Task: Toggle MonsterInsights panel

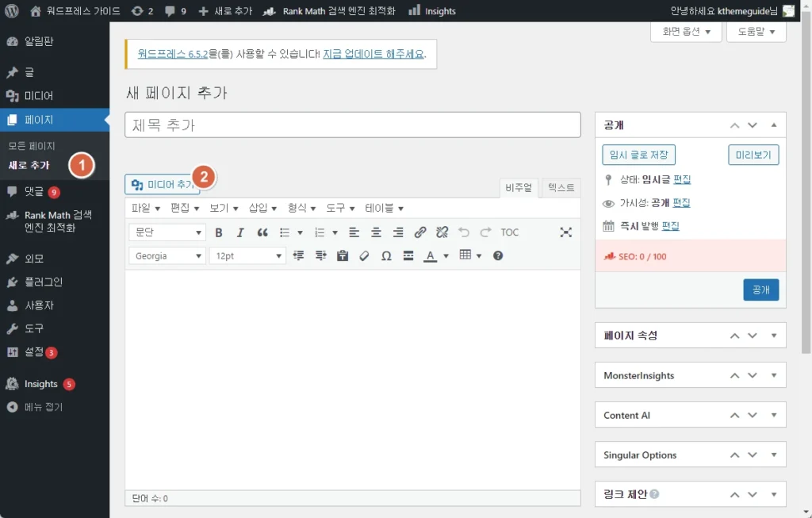Action: point(774,375)
